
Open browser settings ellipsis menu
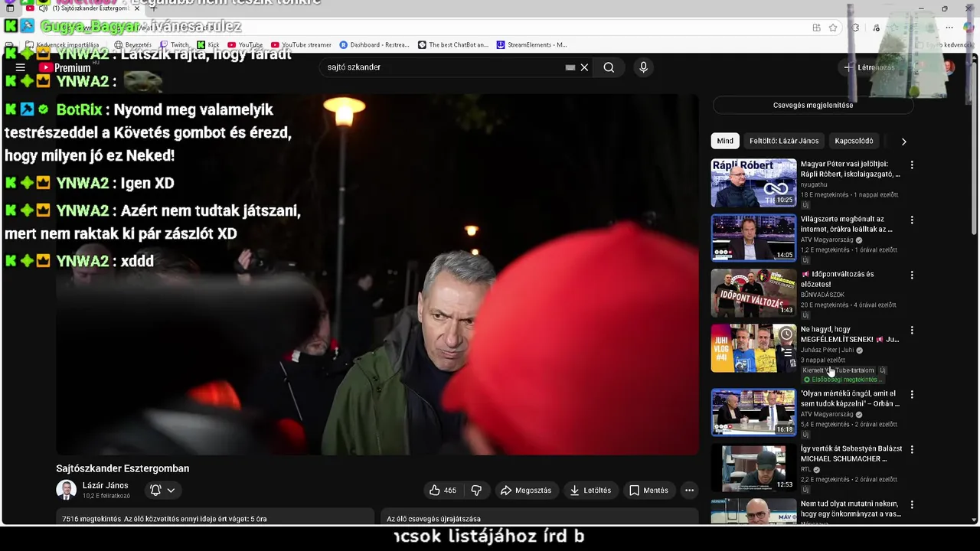click(x=949, y=28)
